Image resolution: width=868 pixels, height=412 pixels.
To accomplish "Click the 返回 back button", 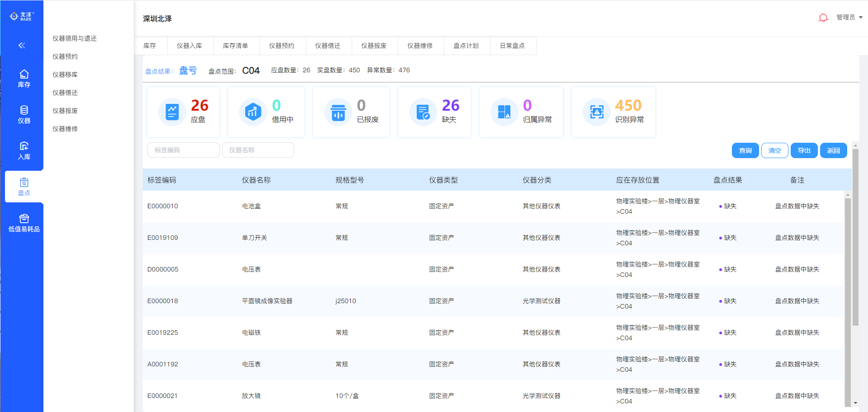I will click(x=833, y=150).
